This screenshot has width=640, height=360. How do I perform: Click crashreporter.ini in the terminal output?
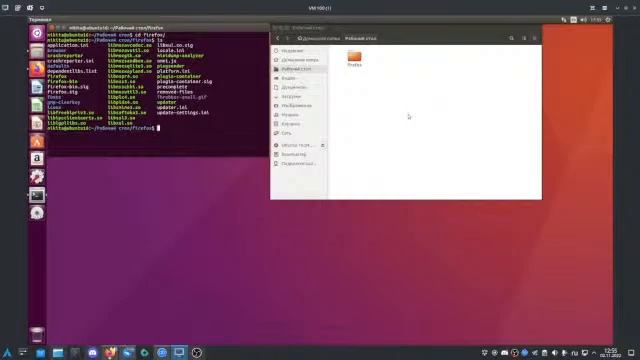pyautogui.click(x=71, y=61)
